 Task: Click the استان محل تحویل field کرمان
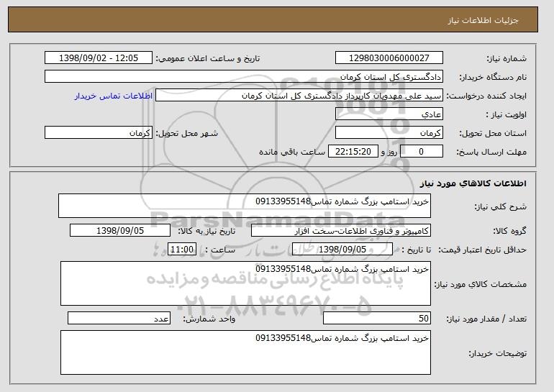click(389, 133)
